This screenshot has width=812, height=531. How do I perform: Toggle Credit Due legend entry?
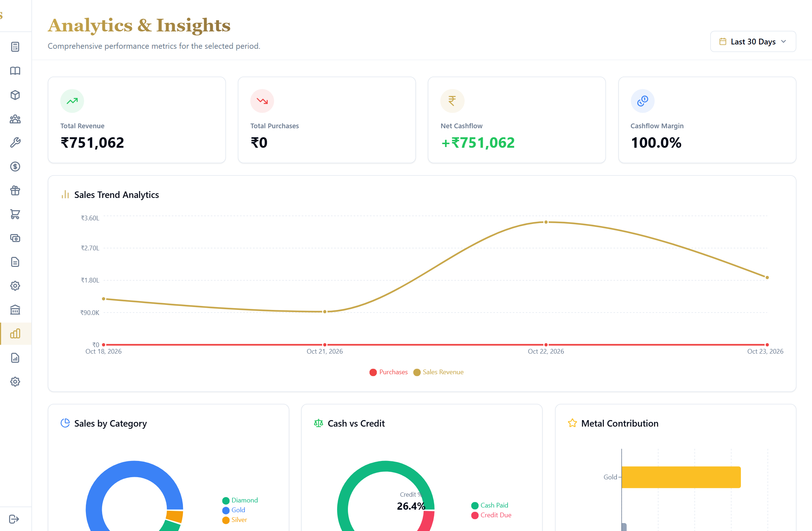[492, 515]
